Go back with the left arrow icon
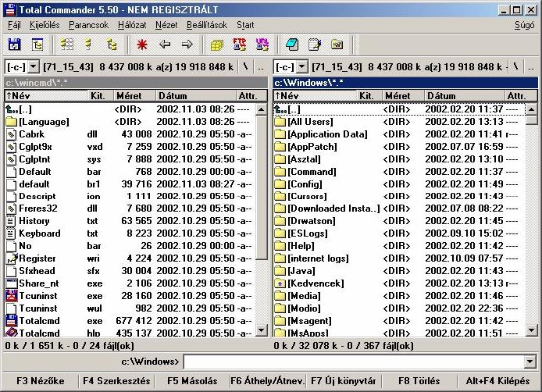This screenshot has height=392, width=542. pos(165,45)
